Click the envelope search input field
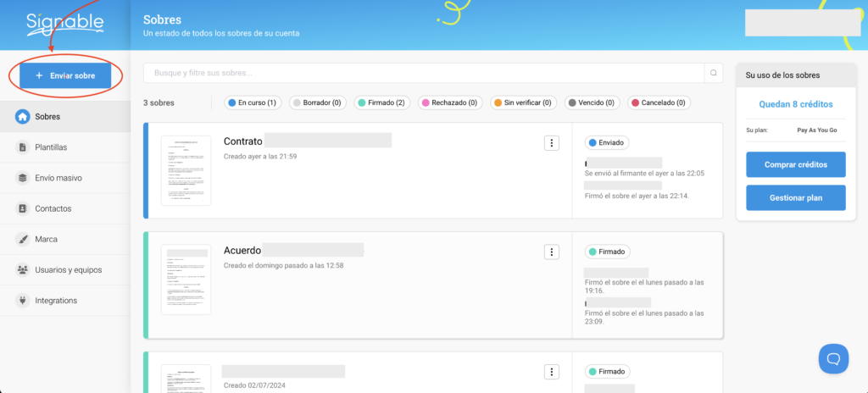Viewport: 868px width, 393px height. (424, 73)
